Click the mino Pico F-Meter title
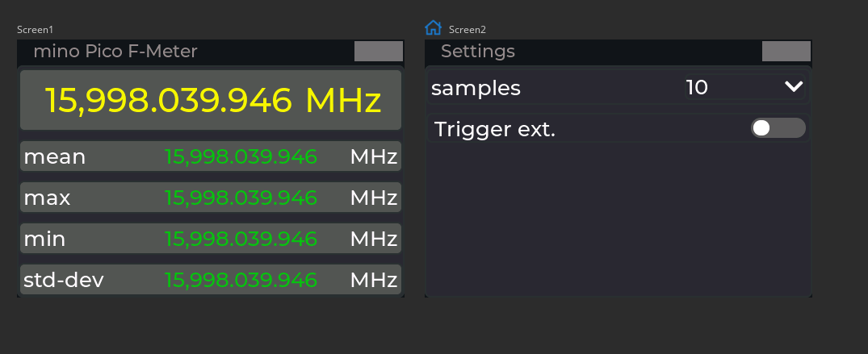868x354 pixels. pyautogui.click(x=115, y=52)
